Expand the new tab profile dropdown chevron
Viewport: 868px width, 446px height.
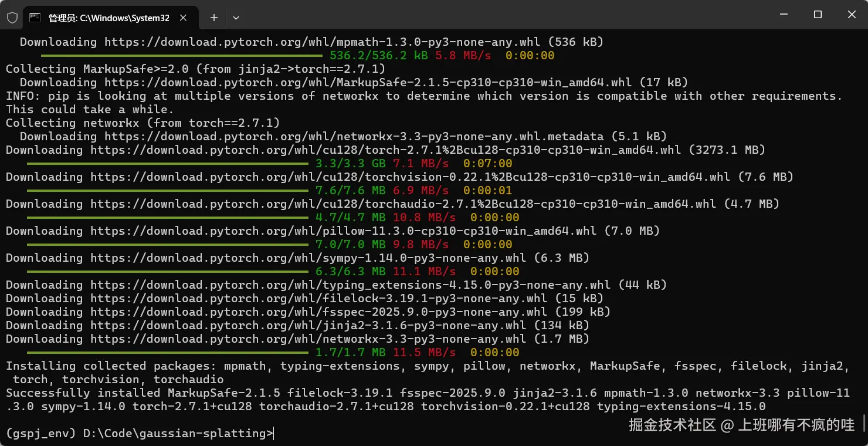coord(236,18)
